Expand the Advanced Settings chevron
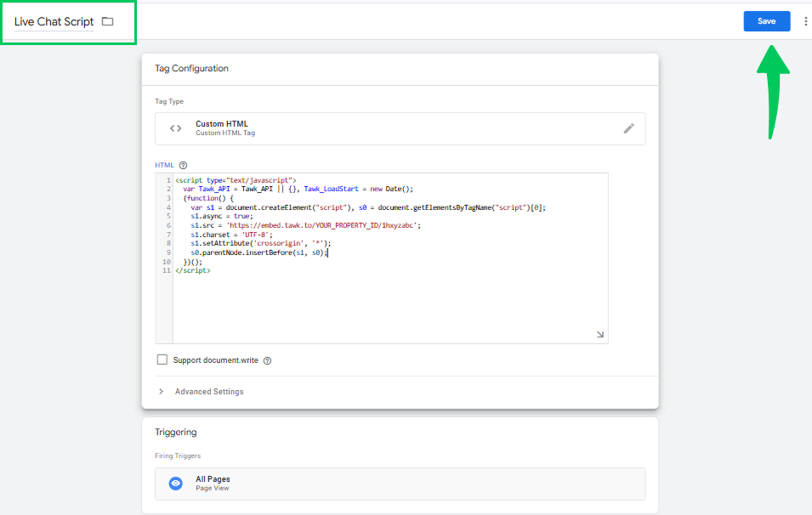The height and width of the screenshot is (515, 812). (161, 391)
